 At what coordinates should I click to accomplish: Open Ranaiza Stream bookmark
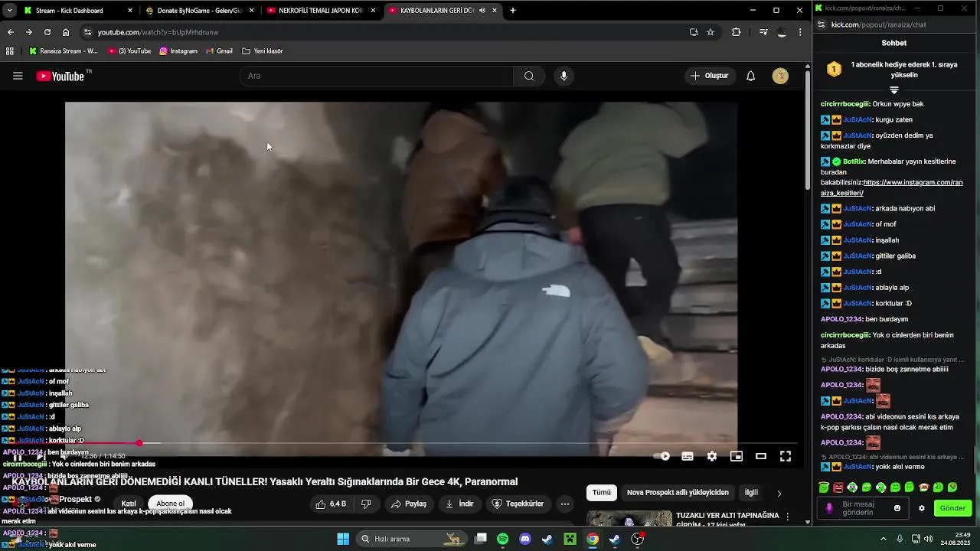64,51
